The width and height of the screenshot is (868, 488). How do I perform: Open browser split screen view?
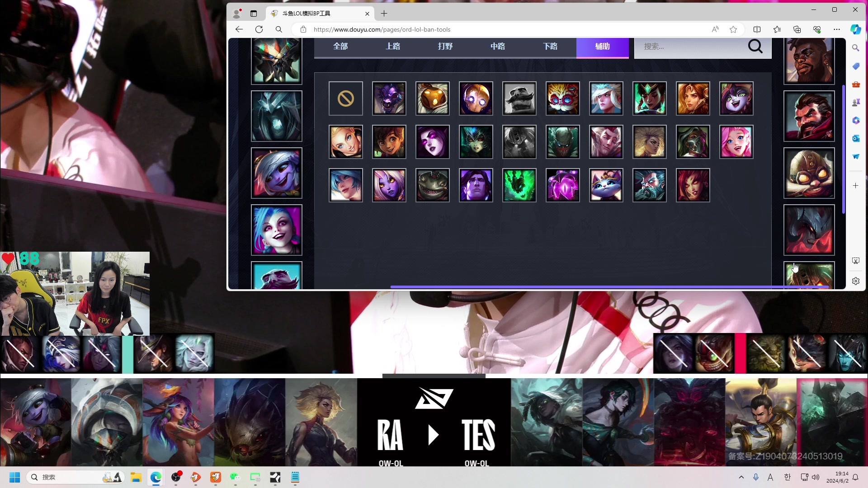757,29
